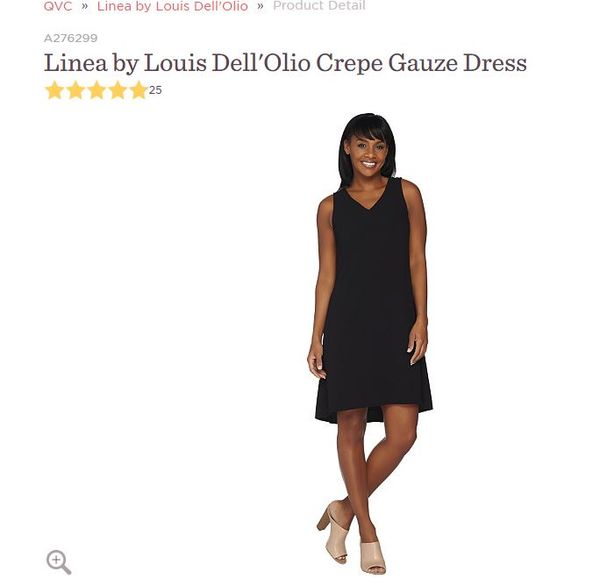Viewport: 600px width, 585px height.
Task: Click the fifth yellow rating star
Action: (x=138, y=90)
